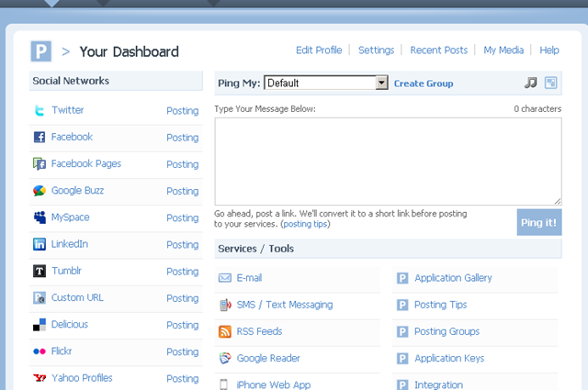
Task: Click the message box resize handle
Action: pos(558,201)
